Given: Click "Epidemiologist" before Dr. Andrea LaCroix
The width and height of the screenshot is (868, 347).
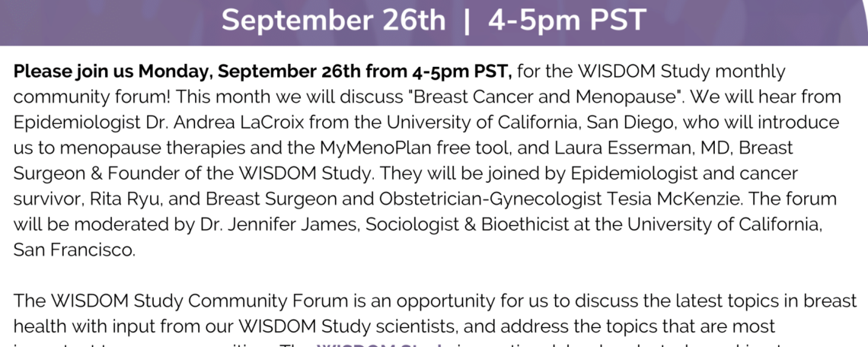Looking at the screenshot, I should (72, 123).
